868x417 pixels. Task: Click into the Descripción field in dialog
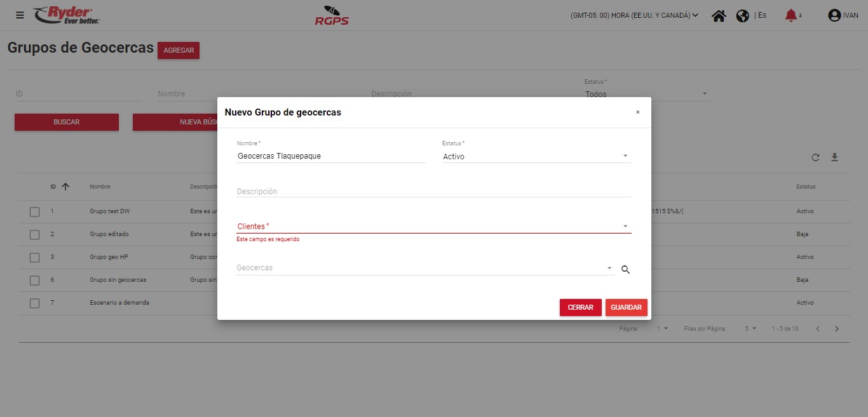[433, 192]
